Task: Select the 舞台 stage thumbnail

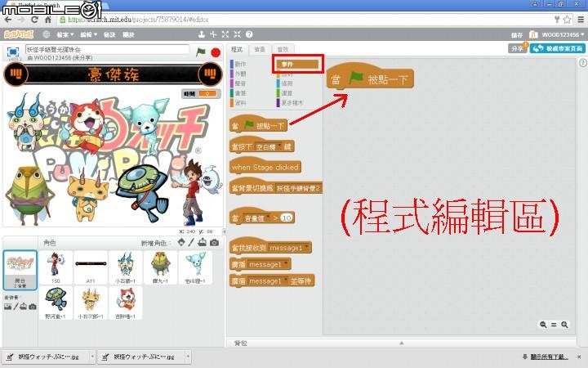Action: coord(20,270)
